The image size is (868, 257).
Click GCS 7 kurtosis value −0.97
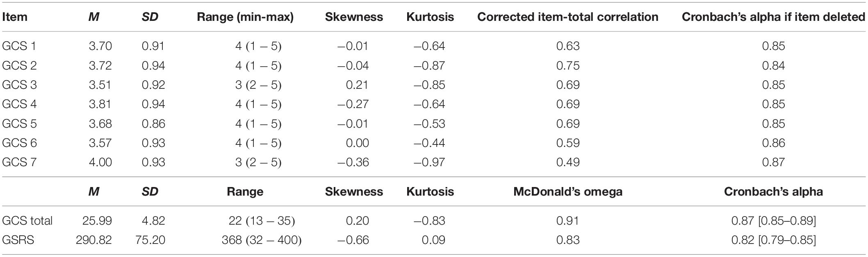(429, 162)
